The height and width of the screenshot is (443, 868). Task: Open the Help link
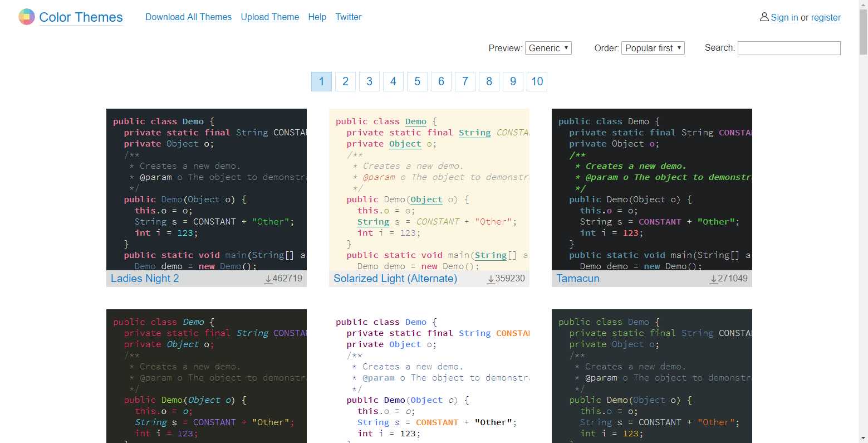tap(317, 17)
